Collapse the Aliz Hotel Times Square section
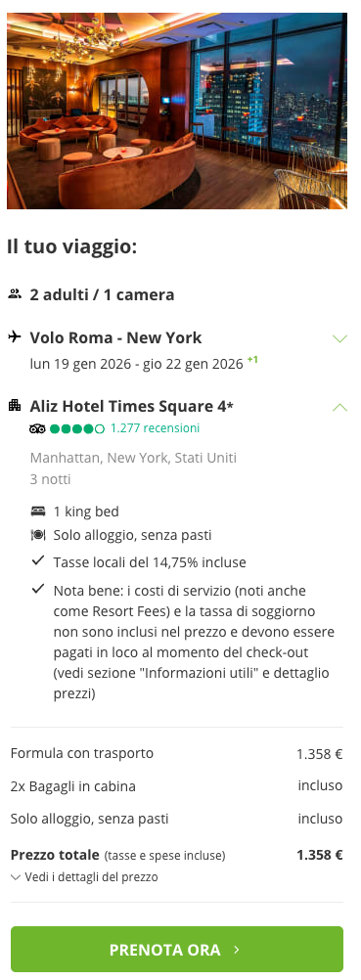This screenshot has height=980, width=361. click(x=339, y=407)
